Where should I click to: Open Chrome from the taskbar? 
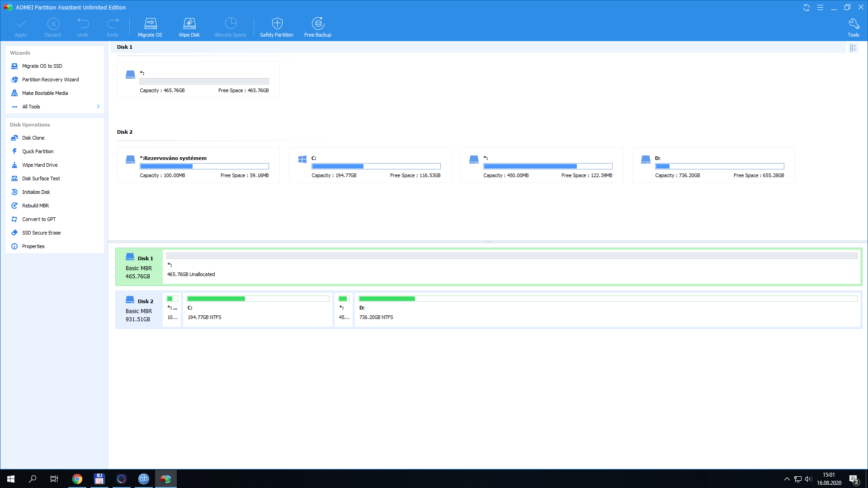[x=77, y=479]
